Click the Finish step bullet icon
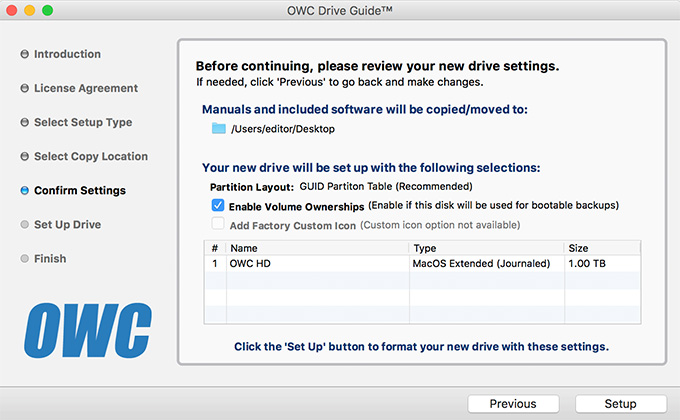The image size is (680, 420). click(25, 259)
